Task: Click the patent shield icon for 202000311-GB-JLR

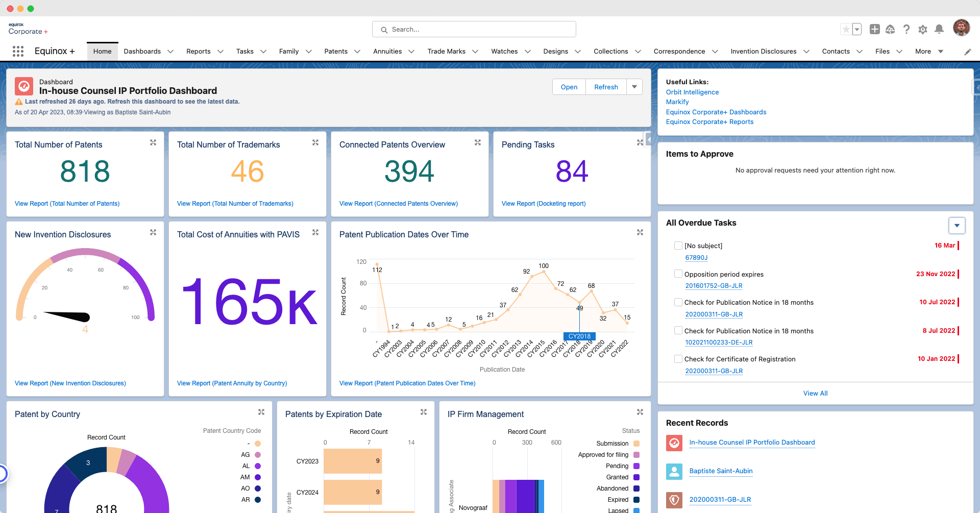Action: point(674,500)
